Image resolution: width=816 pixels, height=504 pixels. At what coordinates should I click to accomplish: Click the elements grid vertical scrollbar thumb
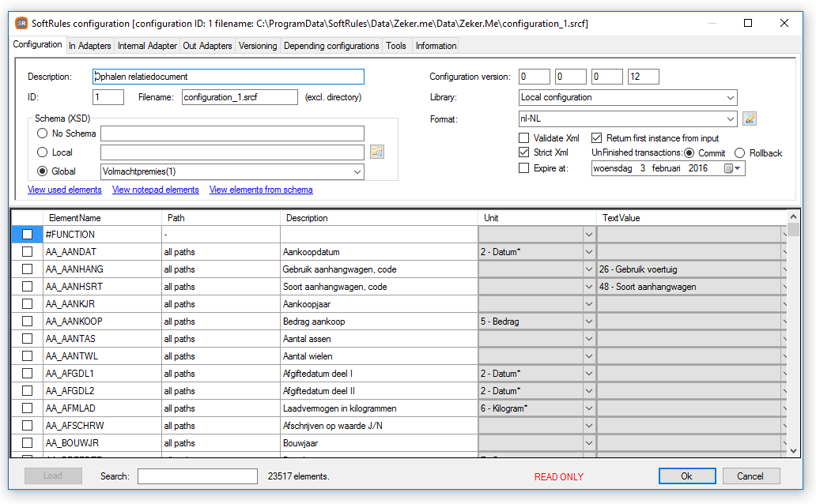coord(793,229)
